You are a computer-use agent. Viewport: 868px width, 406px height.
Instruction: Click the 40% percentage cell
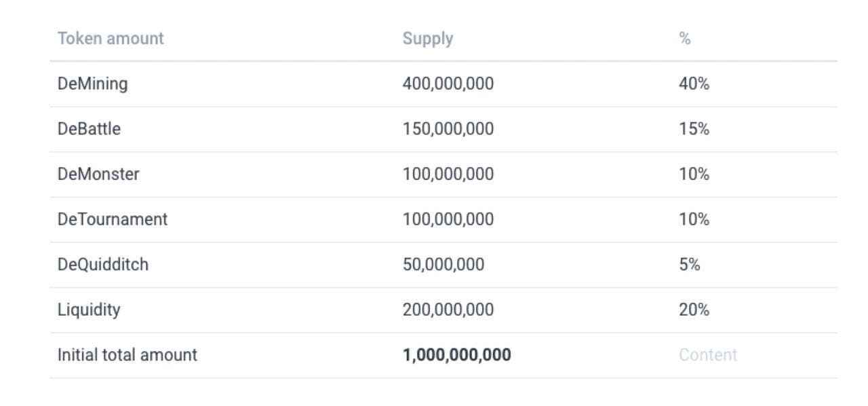(x=694, y=84)
